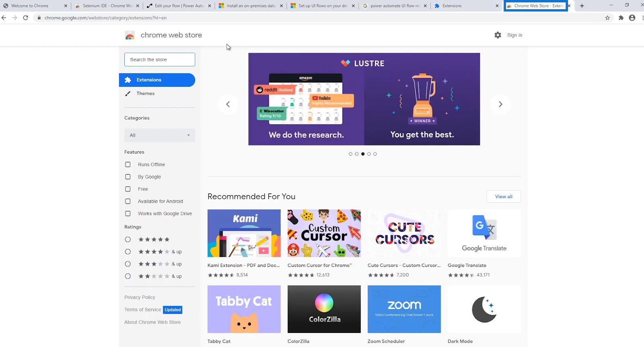Select three stars & up rating
Image resolution: width=644 pixels, height=347 pixels.
[x=128, y=264]
